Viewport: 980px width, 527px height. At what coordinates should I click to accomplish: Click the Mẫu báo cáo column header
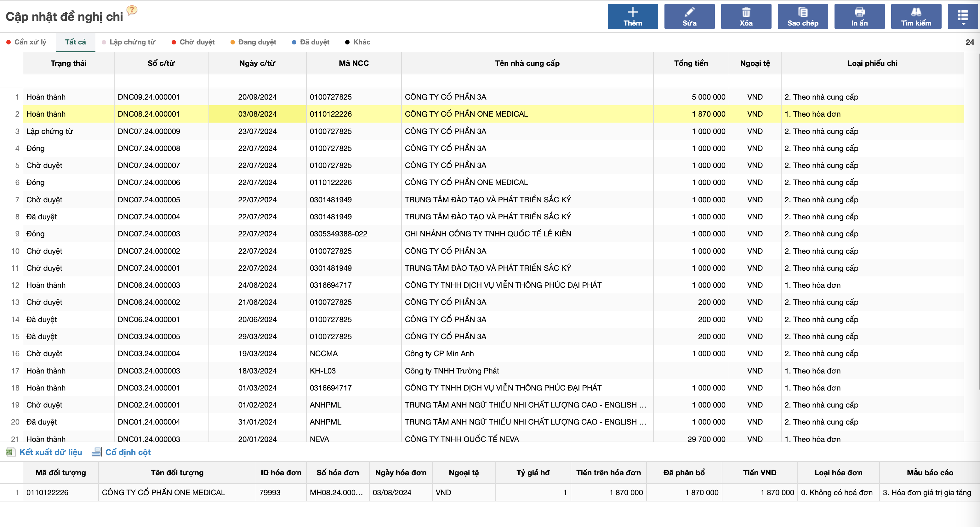click(x=930, y=472)
